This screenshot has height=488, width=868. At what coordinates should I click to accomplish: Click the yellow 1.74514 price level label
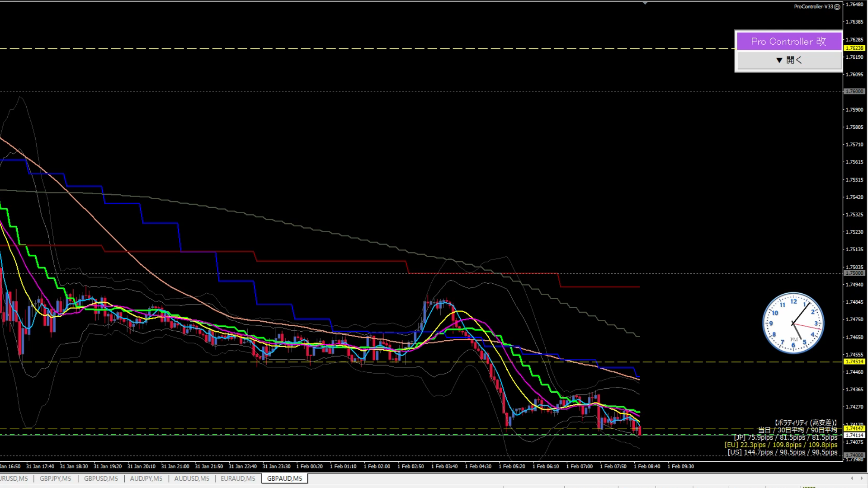[854, 362]
